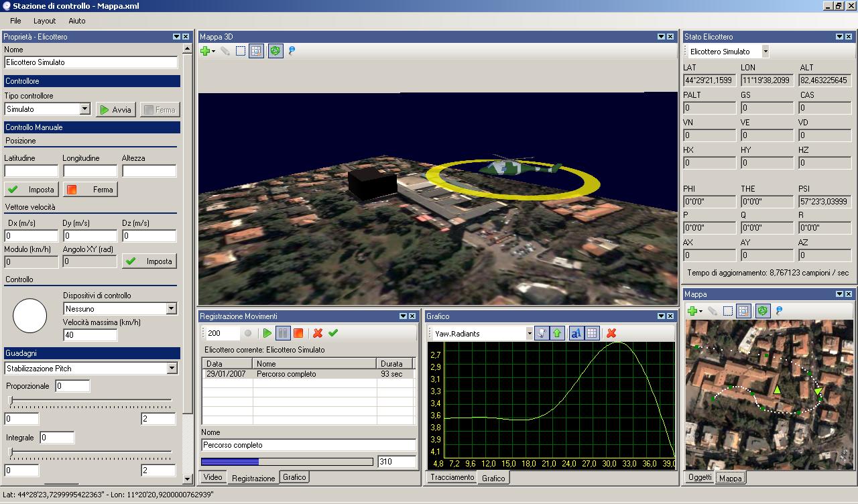This screenshot has width=858, height=504.
Task: Toggle the scroll-page icon in the Grafico toolbar
Action: tap(542, 333)
